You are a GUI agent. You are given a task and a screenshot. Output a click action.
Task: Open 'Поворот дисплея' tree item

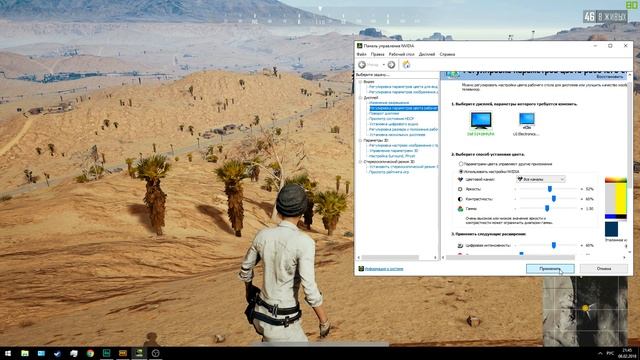pos(384,113)
